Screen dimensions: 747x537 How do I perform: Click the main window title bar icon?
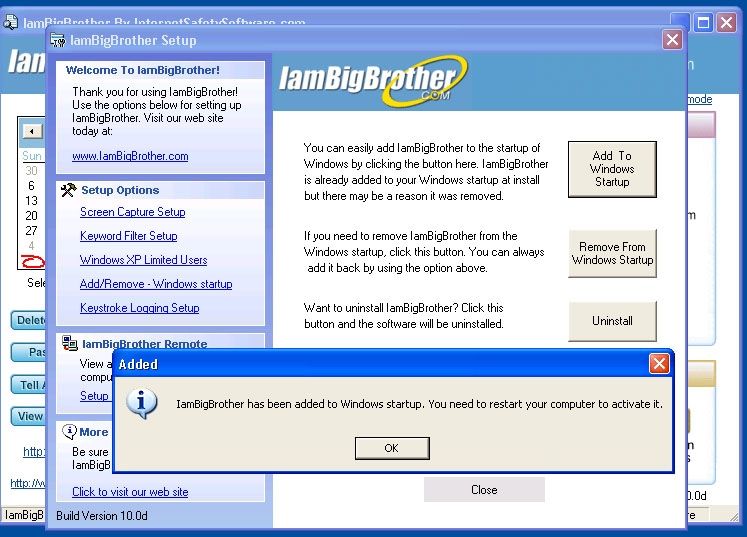10,22
